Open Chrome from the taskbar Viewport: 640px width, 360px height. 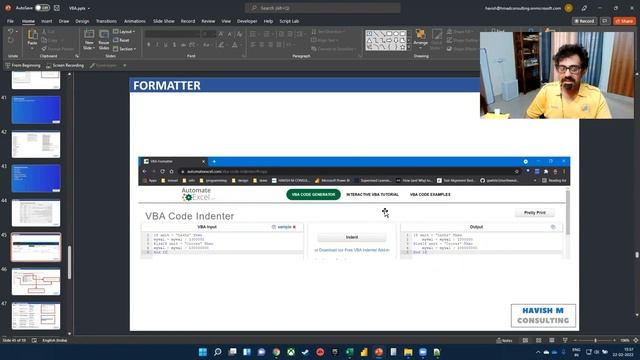pyautogui.click(x=276, y=352)
